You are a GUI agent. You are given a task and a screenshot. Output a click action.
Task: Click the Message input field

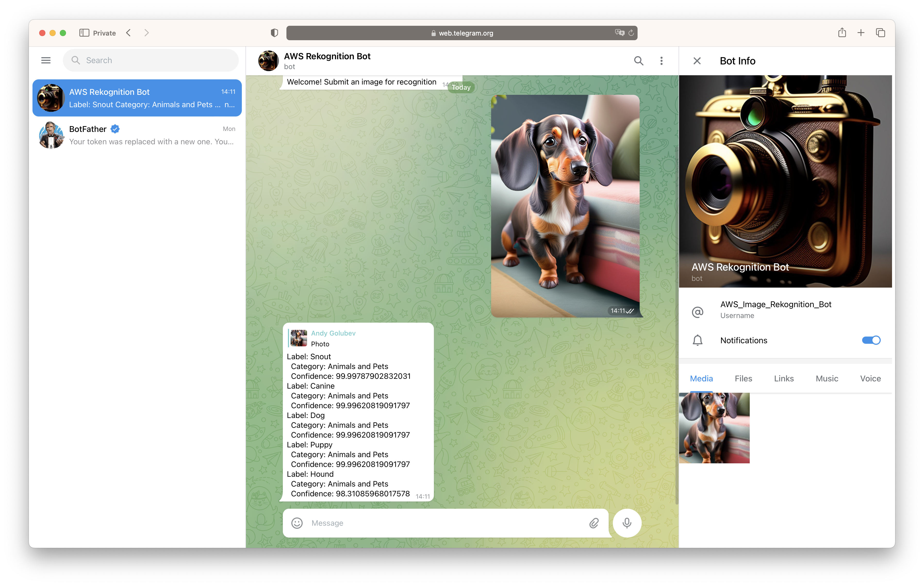[x=445, y=523]
